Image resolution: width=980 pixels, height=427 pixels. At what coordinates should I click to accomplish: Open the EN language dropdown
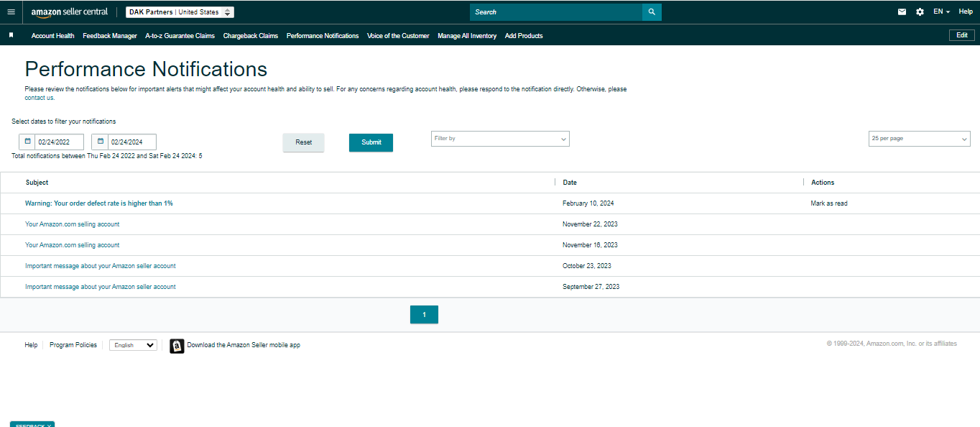tap(941, 12)
